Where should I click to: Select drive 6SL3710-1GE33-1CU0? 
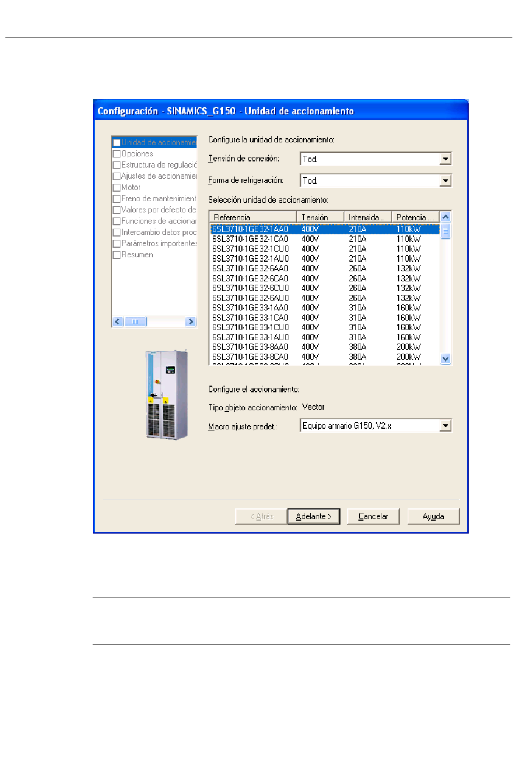click(324, 327)
